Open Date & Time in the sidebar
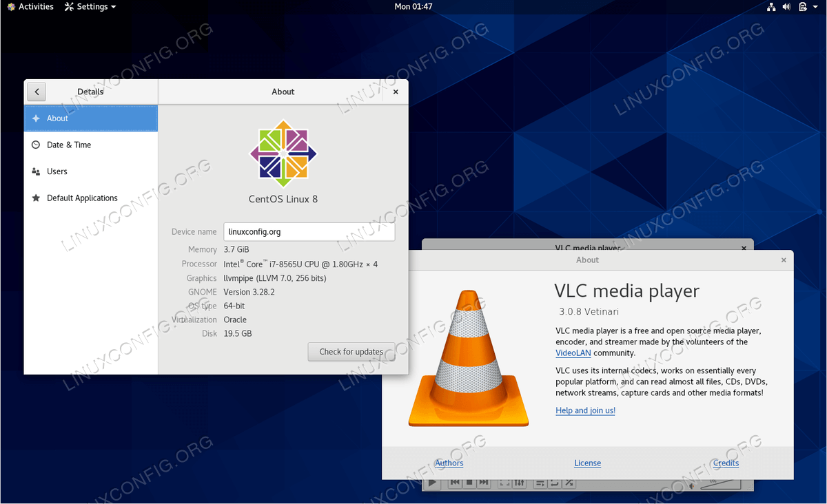Viewport: 827px width, 504px height. (91, 145)
